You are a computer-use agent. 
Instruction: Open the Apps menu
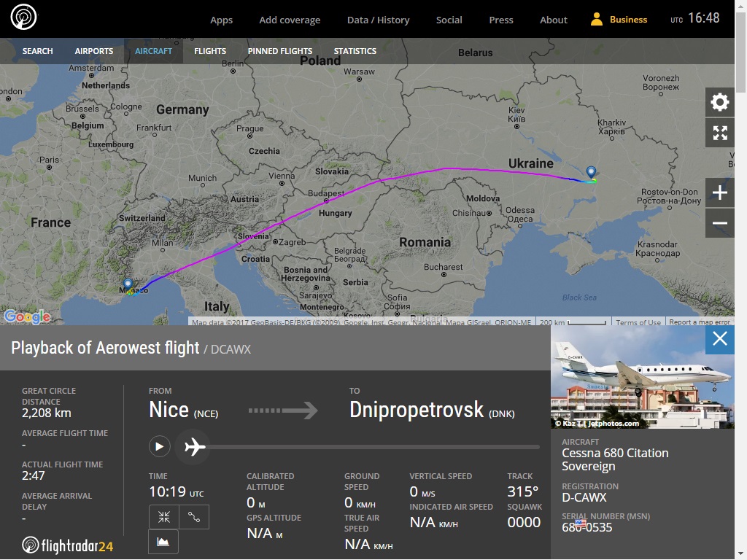coord(221,20)
